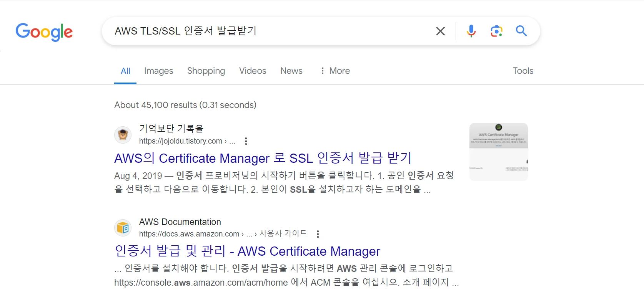Switch to the Shopping tab
This screenshot has height=296, width=644.
click(x=206, y=71)
